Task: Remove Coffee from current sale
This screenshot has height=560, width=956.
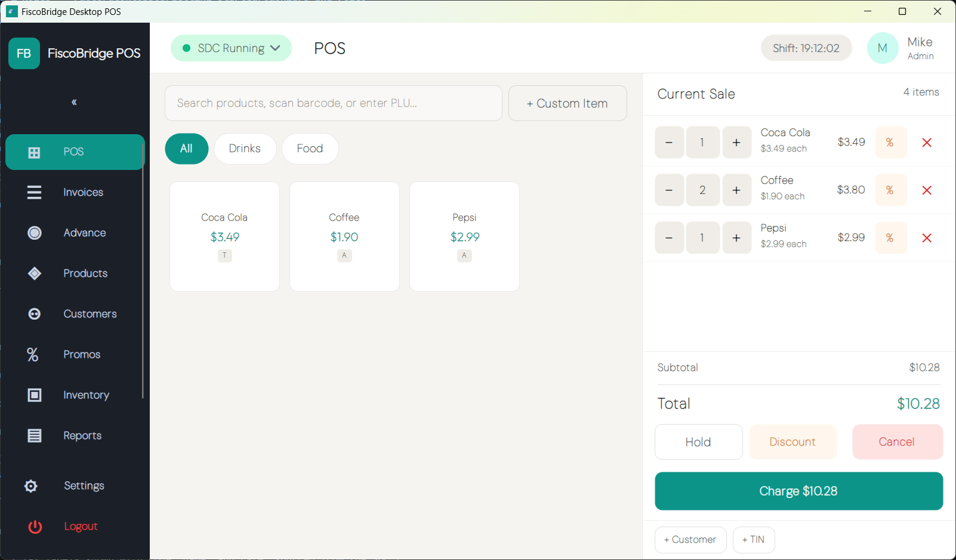Action: pyautogui.click(x=927, y=190)
